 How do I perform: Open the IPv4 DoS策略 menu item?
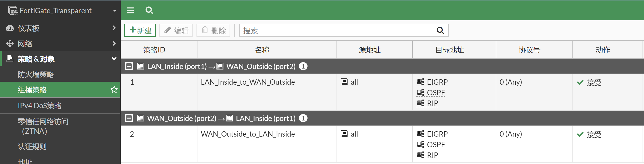[40, 106]
